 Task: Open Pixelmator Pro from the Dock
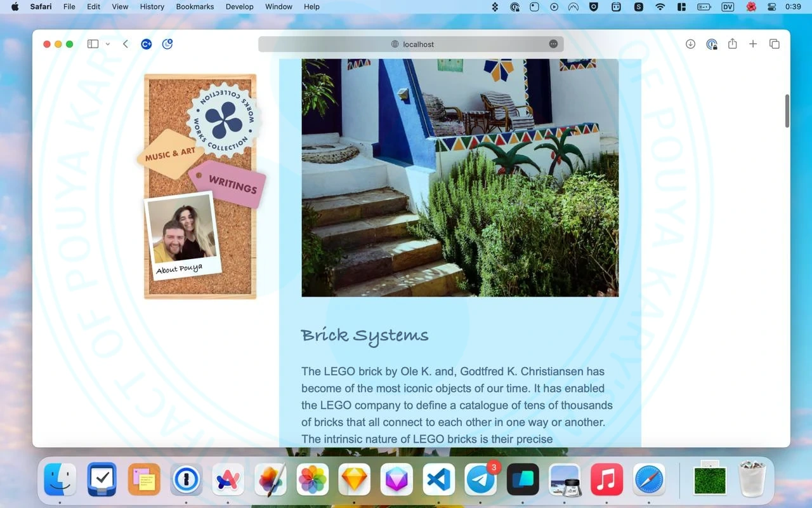tap(270, 479)
